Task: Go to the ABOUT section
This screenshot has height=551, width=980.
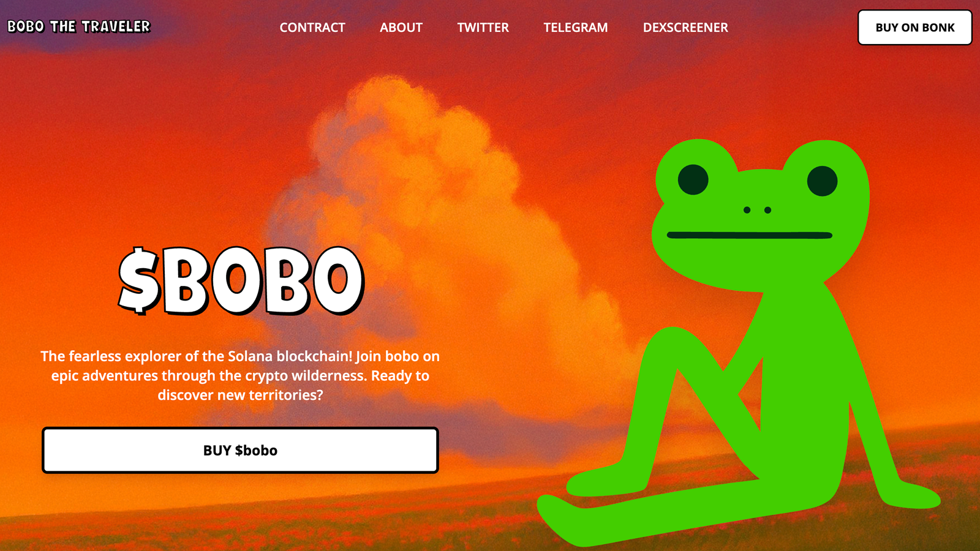Action: 401,28
